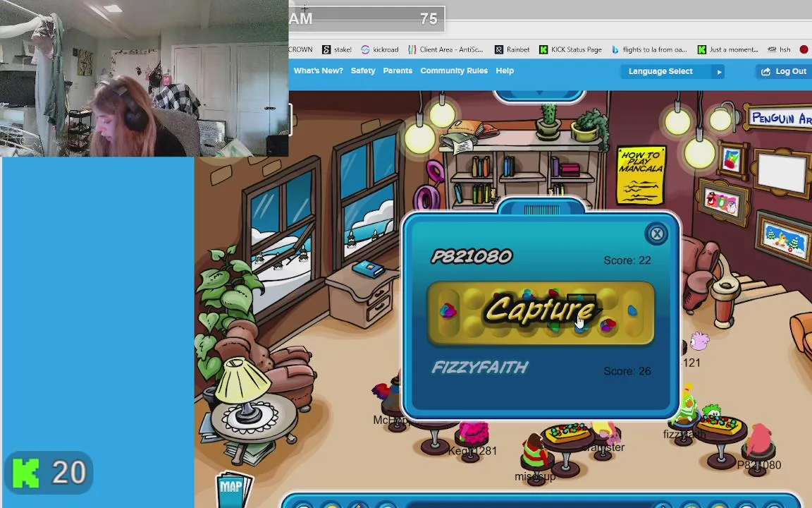Select the bottom-row pit with green stones

click(554, 326)
